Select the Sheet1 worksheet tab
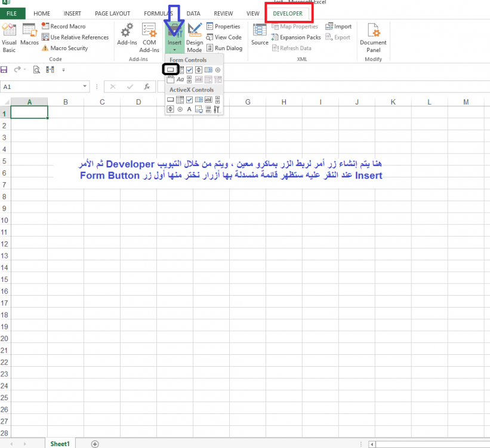The image size is (490, 448). click(x=60, y=444)
